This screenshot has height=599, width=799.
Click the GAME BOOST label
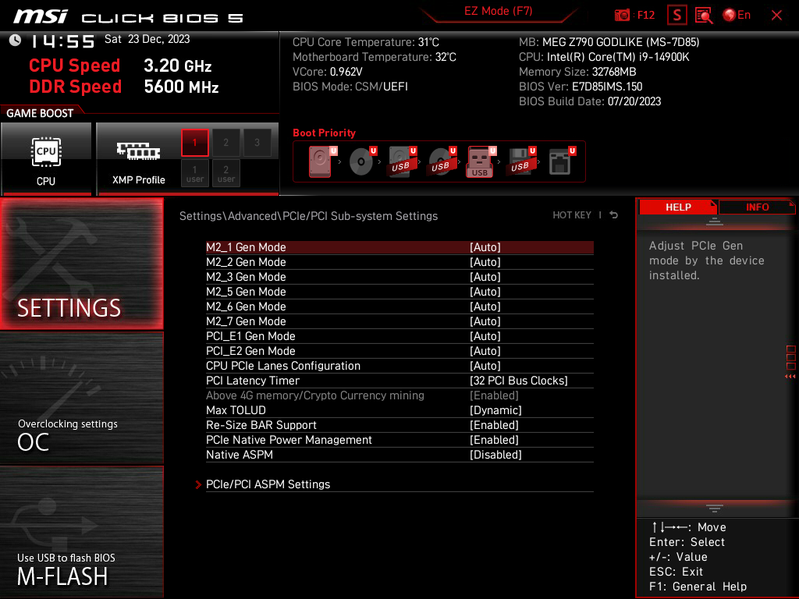tap(39, 113)
